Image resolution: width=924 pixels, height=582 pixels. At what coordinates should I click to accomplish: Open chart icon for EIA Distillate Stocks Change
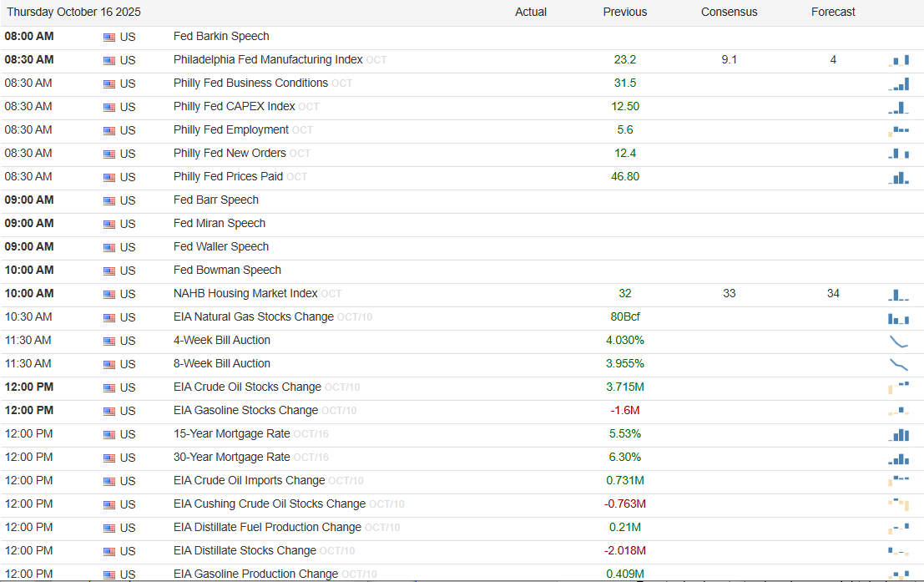[x=899, y=551]
